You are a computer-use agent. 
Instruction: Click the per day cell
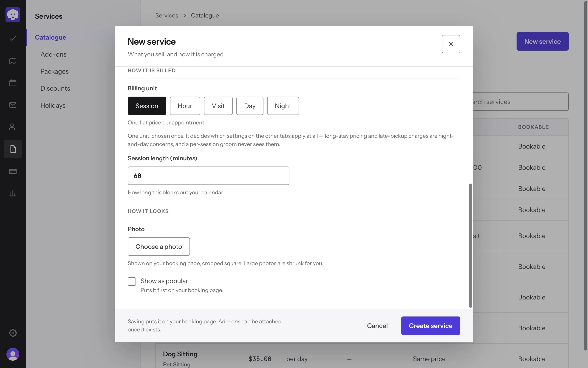297,359
